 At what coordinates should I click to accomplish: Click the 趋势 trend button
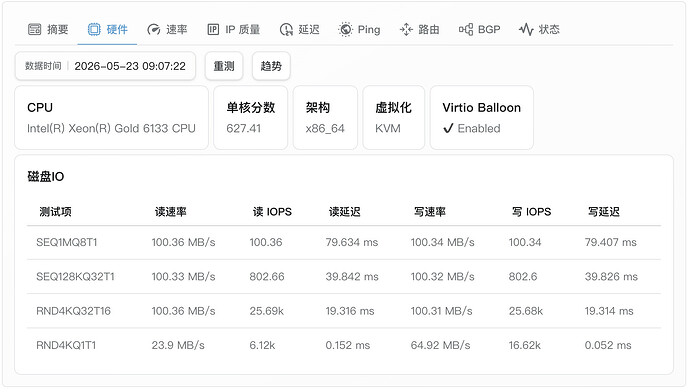[271, 66]
